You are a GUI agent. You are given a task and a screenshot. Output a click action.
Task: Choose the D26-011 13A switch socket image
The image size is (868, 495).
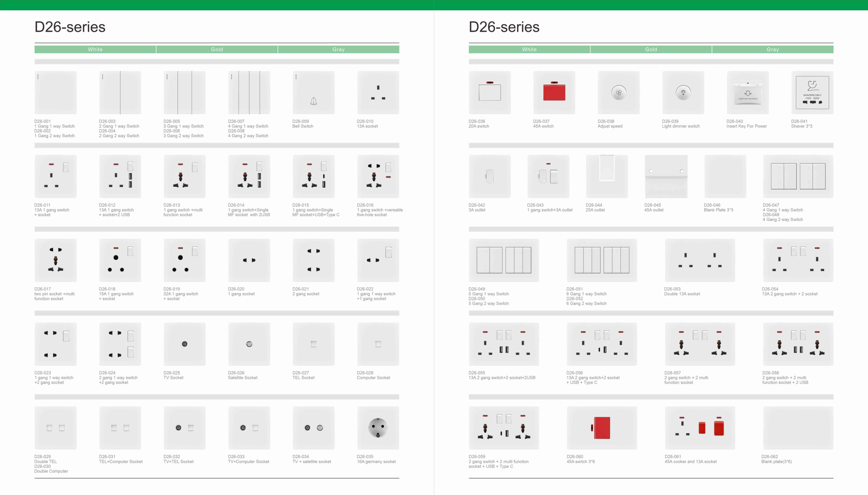tap(55, 176)
